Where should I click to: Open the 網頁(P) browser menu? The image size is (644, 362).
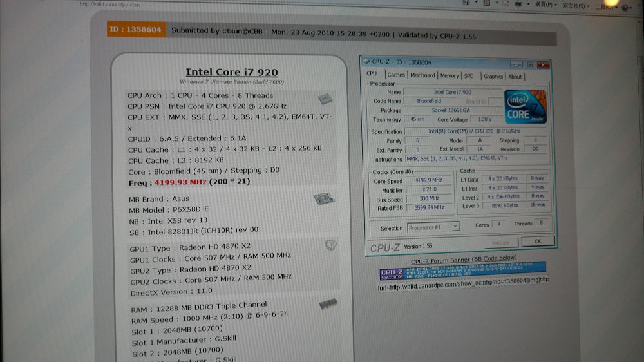(546, 5)
